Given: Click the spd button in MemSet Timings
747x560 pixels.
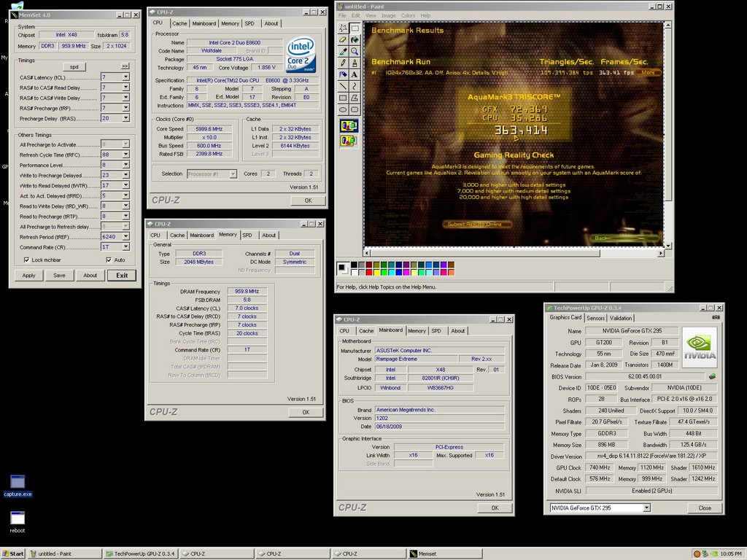Looking at the screenshot, I should tap(74, 66).
